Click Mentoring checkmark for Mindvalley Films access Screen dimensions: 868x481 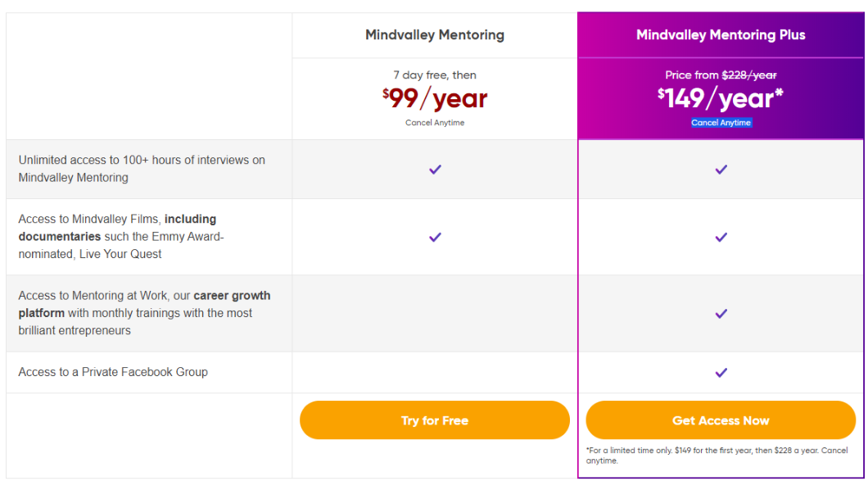point(435,237)
